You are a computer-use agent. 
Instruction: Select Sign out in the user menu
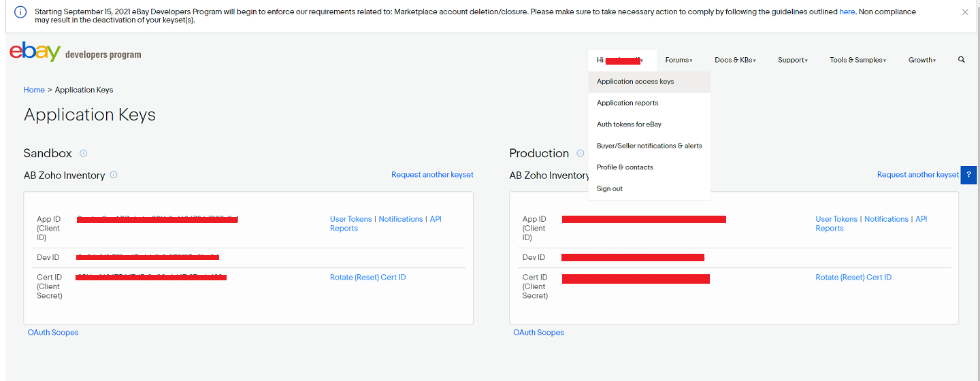pyautogui.click(x=610, y=188)
